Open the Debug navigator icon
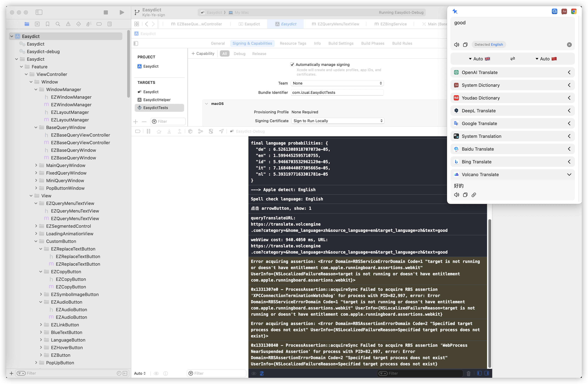The width and height of the screenshot is (588, 384). 89,24
